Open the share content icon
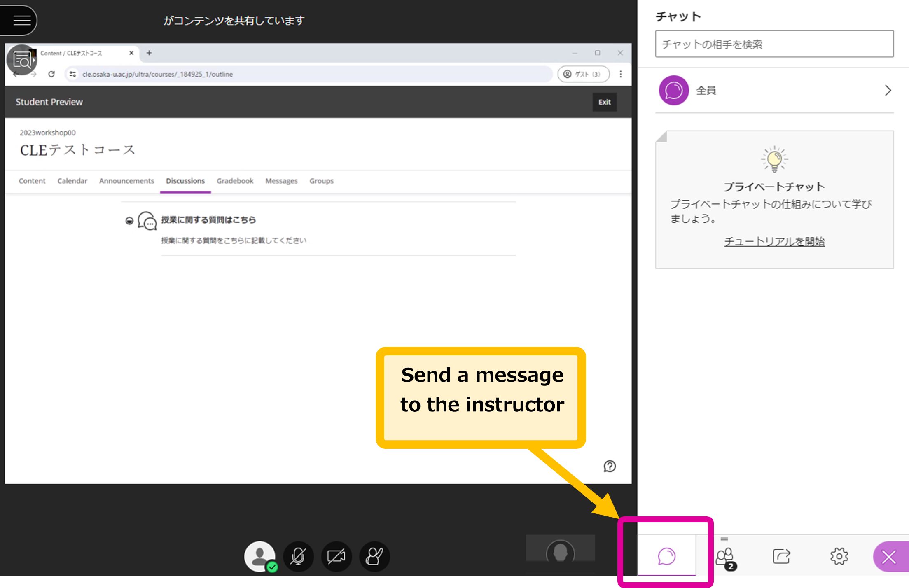Viewport: 909px width, 588px height. click(x=781, y=556)
